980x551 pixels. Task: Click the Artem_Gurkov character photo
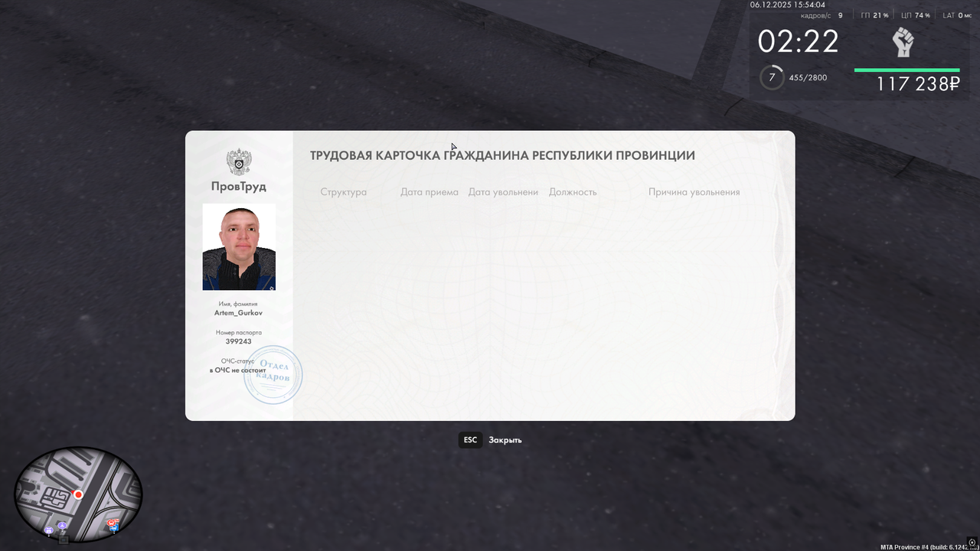pyautogui.click(x=239, y=246)
